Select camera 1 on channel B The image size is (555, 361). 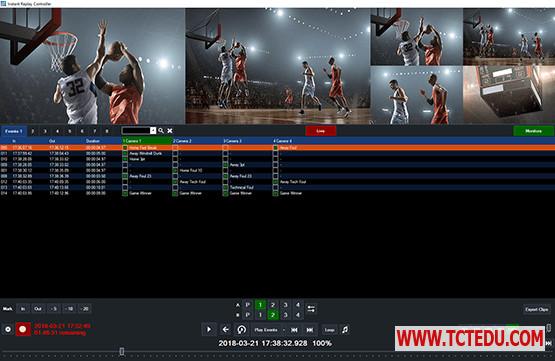261,315
